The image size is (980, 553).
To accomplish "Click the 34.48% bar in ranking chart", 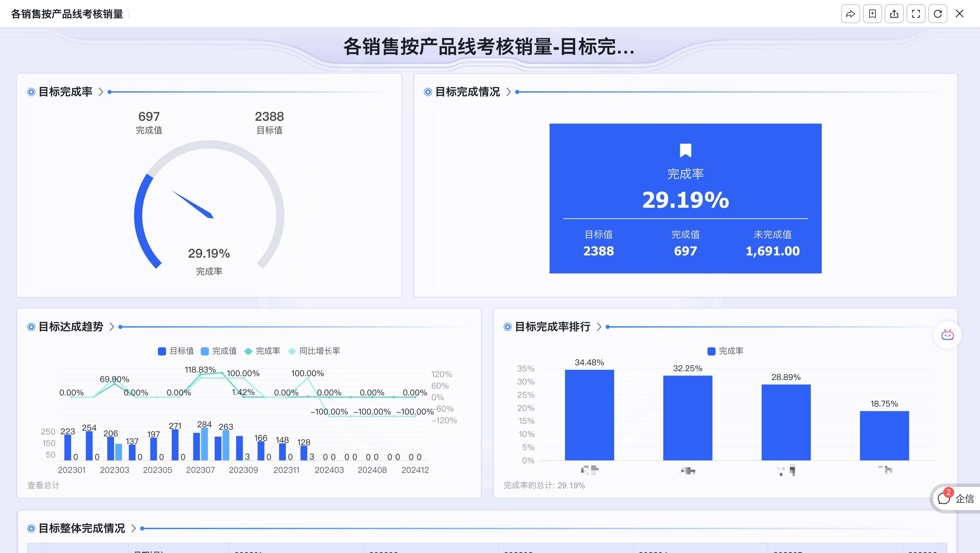I will click(x=589, y=415).
